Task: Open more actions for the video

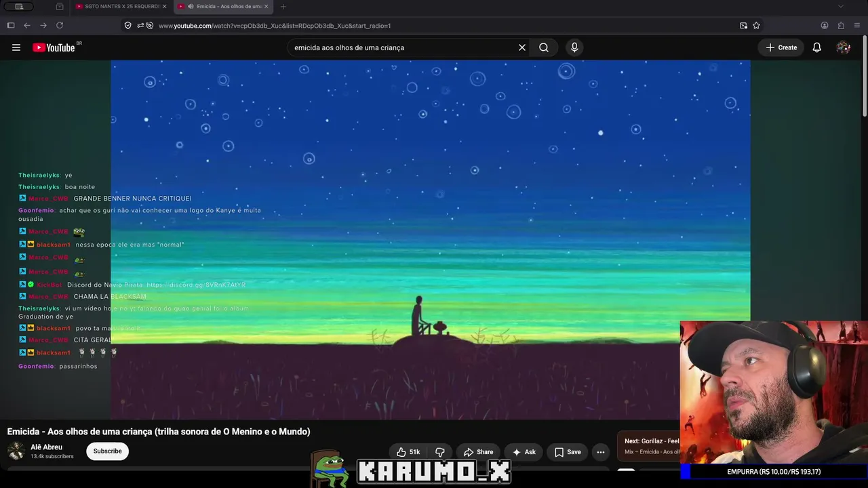Action: click(x=601, y=452)
